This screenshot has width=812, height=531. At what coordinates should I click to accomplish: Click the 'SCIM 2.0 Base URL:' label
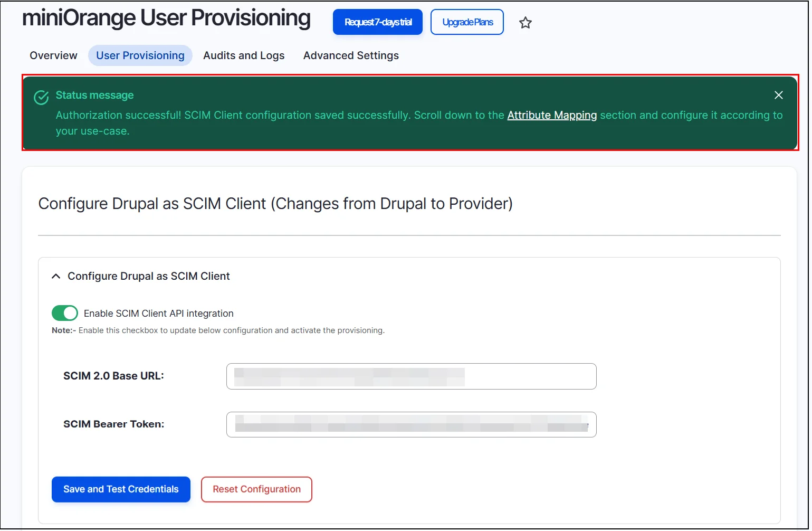pyautogui.click(x=113, y=376)
